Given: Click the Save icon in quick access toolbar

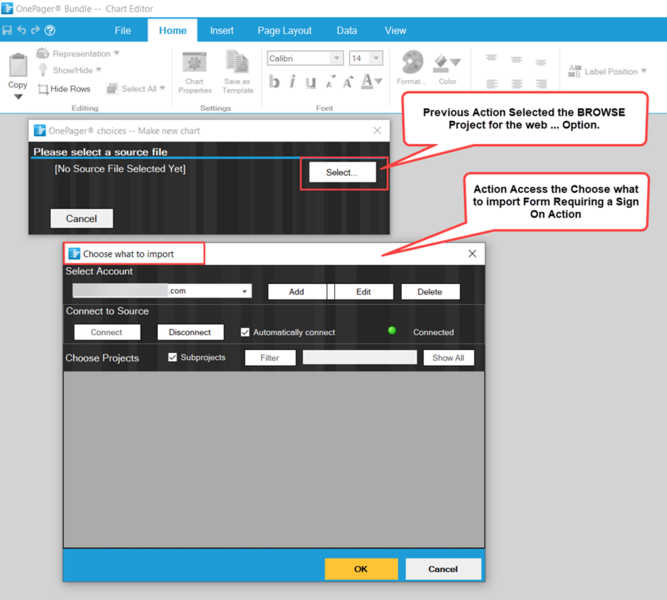Looking at the screenshot, I should (x=7, y=30).
